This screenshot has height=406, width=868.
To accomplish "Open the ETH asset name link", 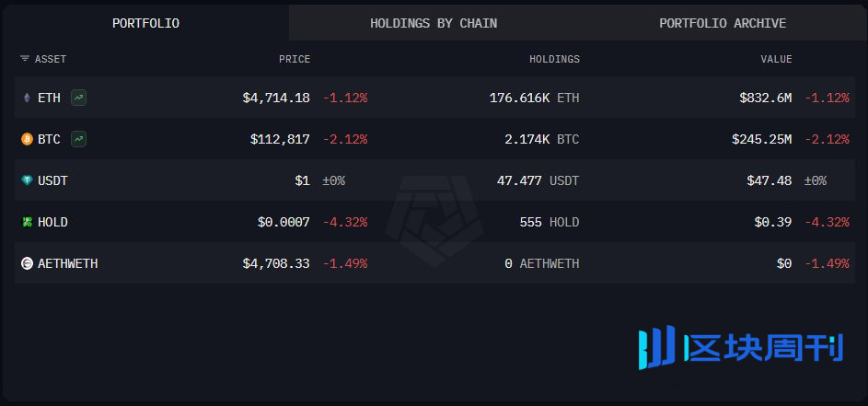I will (x=49, y=98).
